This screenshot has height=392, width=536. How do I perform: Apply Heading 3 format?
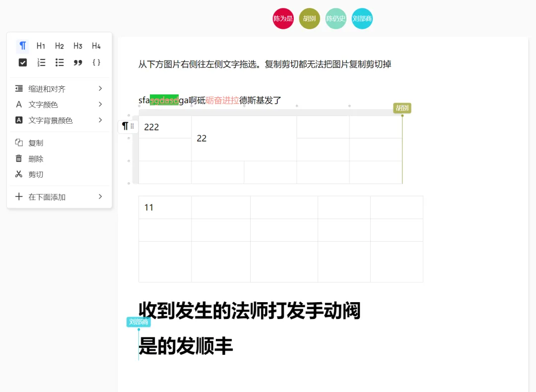(x=78, y=46)
